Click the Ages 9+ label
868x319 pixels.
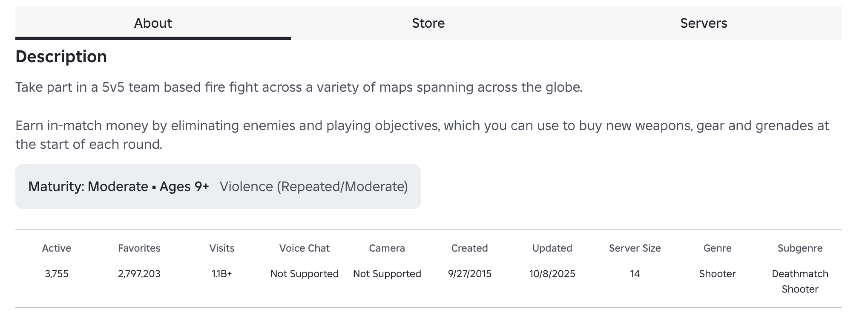tap(185, 186)
